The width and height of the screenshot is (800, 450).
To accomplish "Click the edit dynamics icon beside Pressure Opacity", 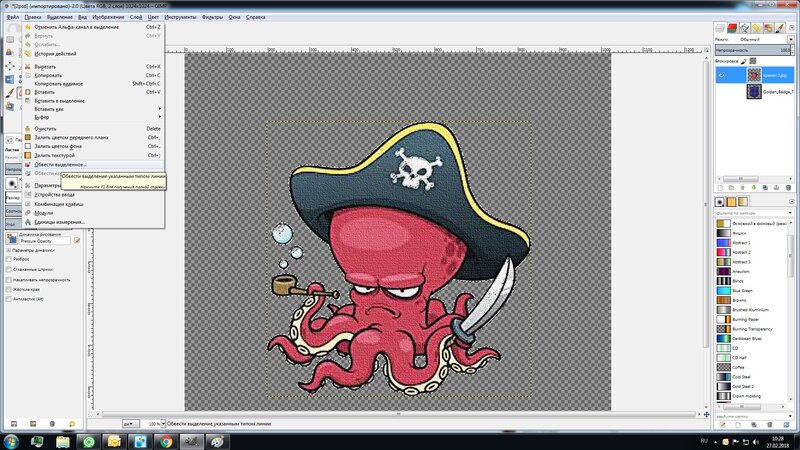I will tap(77, 240).
